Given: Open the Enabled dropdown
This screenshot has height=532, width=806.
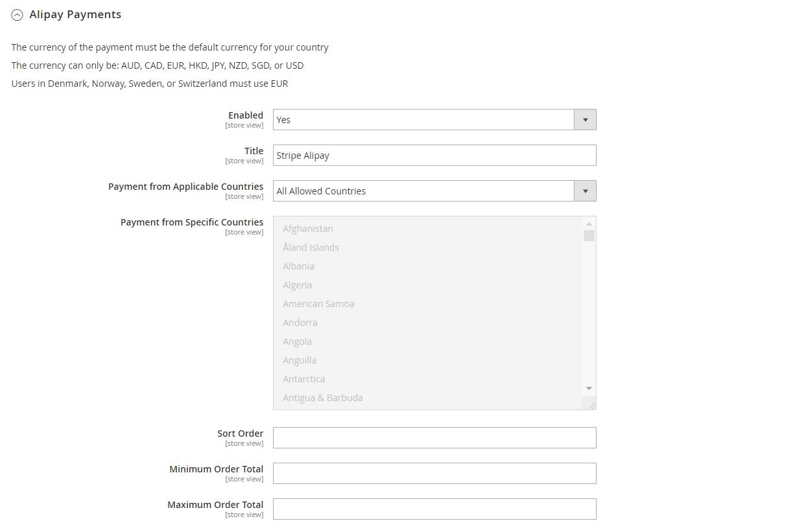Looking at the screenshot, I should coord(434,120).
